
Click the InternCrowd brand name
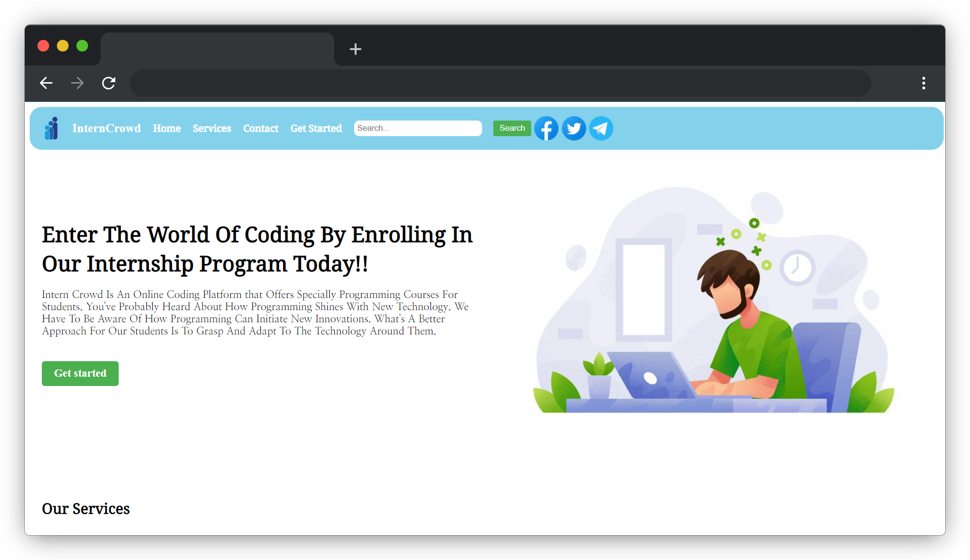click(x=107, y=128)
